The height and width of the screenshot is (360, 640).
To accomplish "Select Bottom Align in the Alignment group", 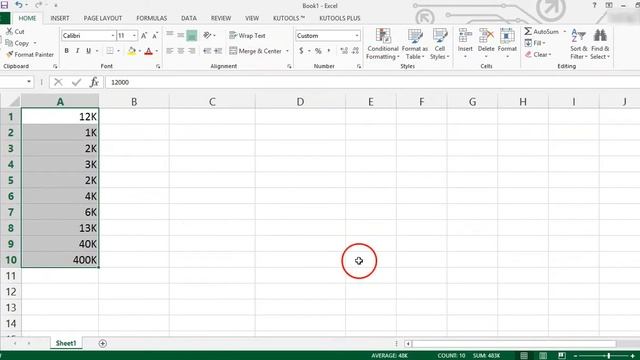I will point(191,36).
